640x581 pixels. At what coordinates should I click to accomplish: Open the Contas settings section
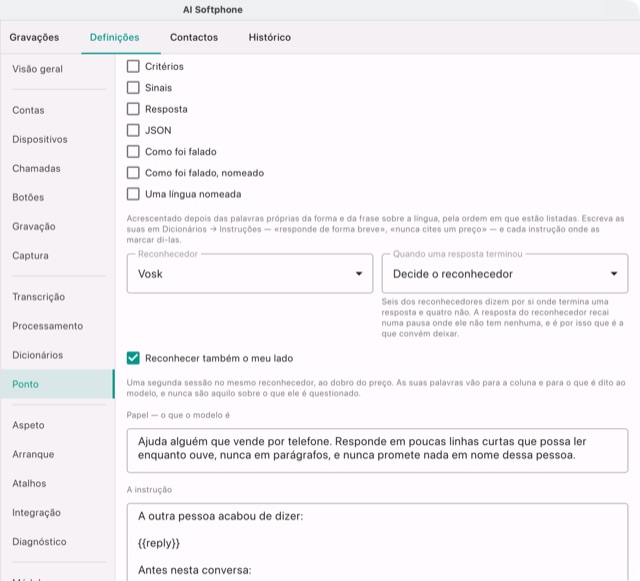58,110
